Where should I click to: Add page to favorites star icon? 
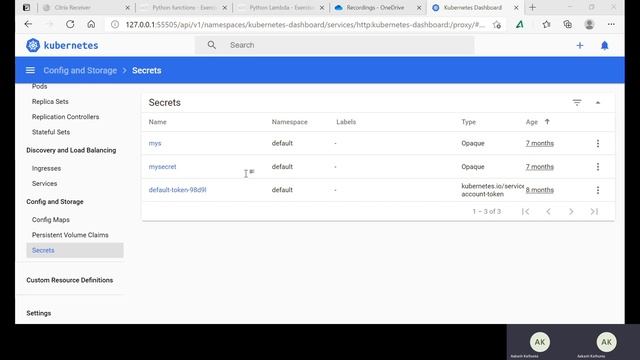click(497, 24)
